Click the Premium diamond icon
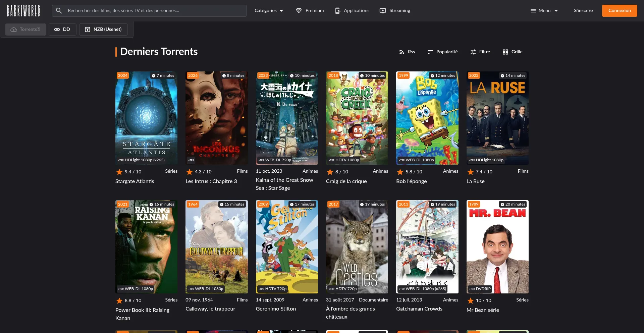This screenshot has height=333, width=644. [x=299, y=11]
